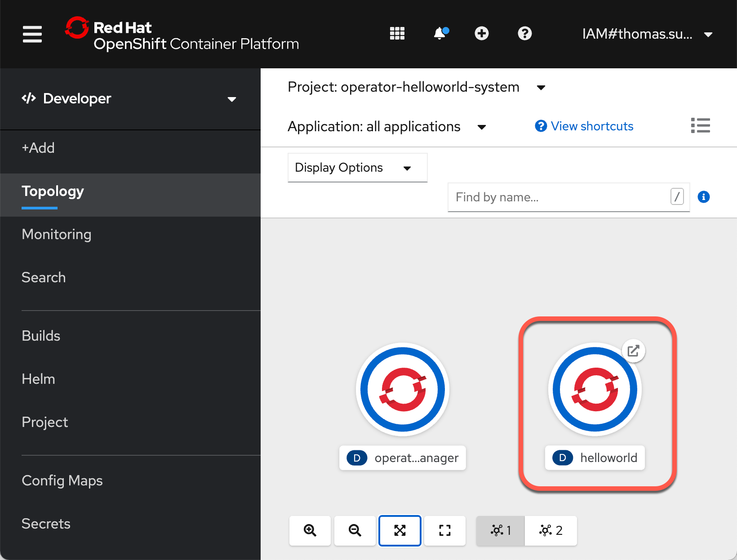The image size is (737, 560).
Task: Expand the Developer perspective switcher
Action: pos(129,99)
